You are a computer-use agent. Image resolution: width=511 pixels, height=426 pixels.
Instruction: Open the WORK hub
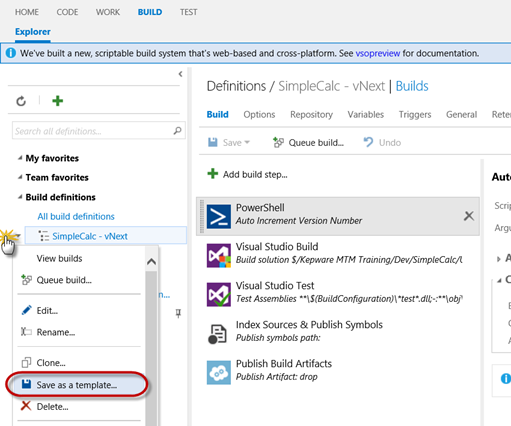[108, 12]
